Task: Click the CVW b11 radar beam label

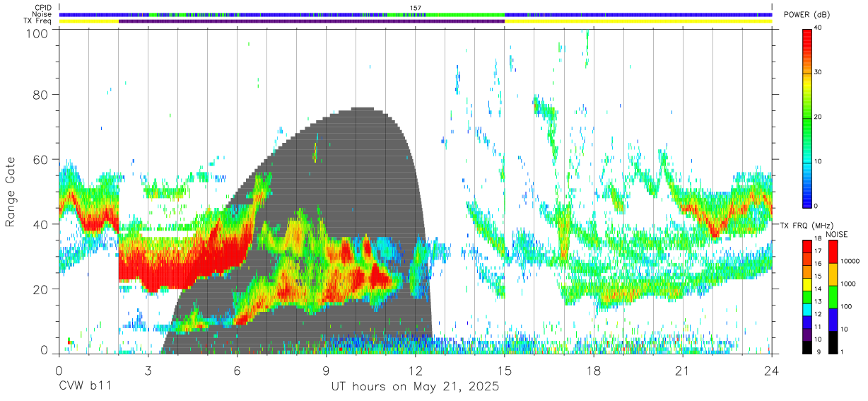Action: click(85, 387)
